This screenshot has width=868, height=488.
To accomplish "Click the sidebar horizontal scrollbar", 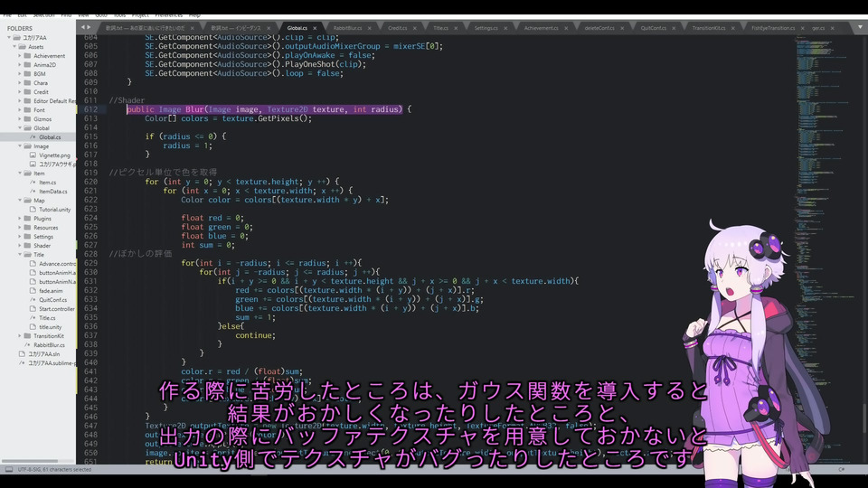I will 29,461.
